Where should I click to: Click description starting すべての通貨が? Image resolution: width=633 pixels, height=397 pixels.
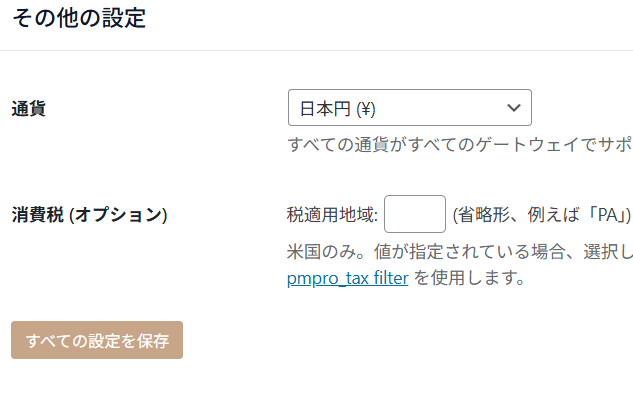(460, 144)
